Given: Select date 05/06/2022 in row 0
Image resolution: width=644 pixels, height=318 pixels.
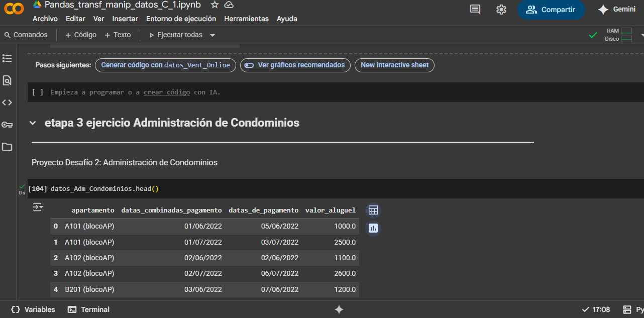Looking at the screenshot, I should [280, 227].
